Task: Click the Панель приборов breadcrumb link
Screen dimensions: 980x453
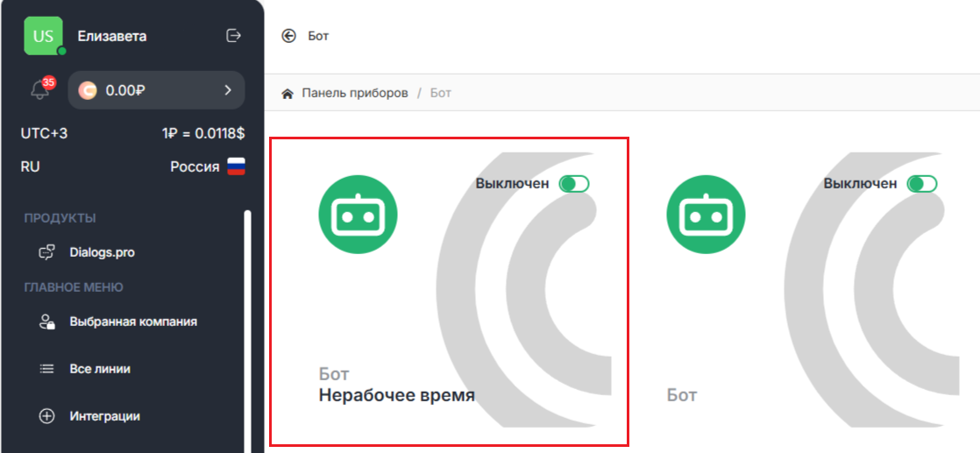Action: (355, 93)
